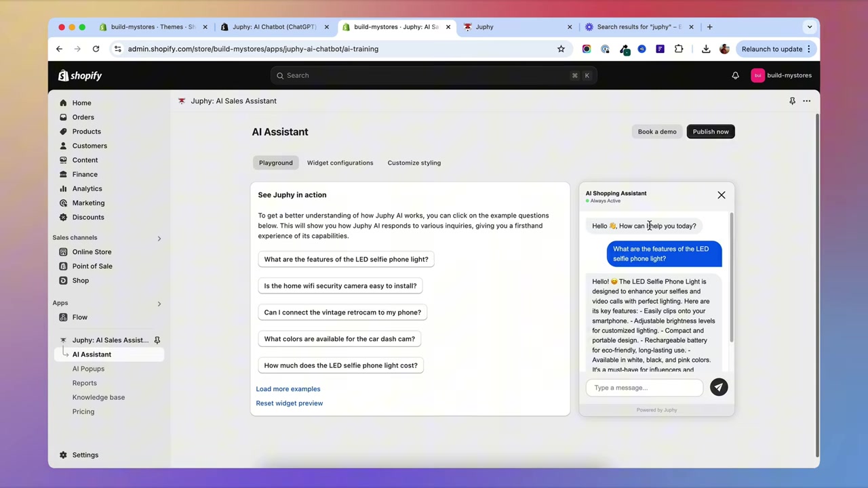This screenshot has width=868, height=488.
Task: Click the Online Store icon
Action: coord(63,251)
